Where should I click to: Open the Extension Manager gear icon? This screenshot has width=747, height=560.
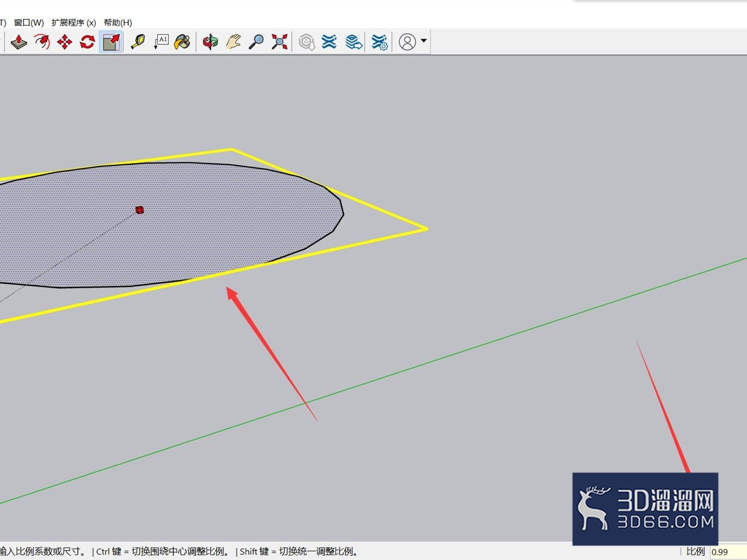pos(379,42)
